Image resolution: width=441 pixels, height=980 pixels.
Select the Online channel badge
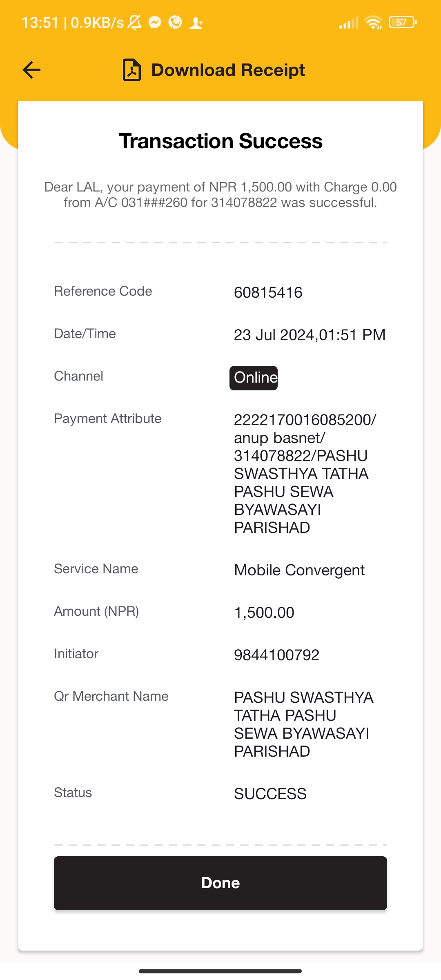click(x=254, y=378)
